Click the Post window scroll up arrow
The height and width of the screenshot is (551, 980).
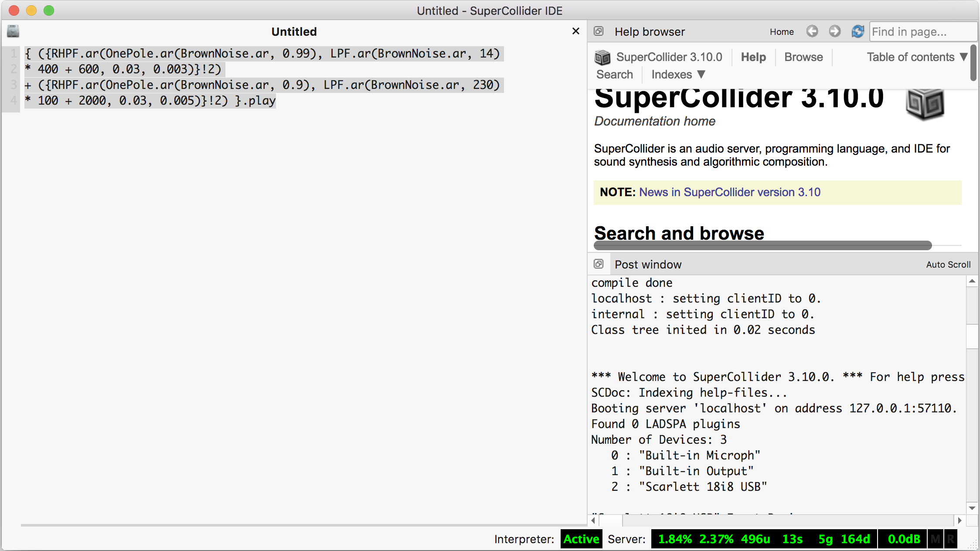coord(972,282)
